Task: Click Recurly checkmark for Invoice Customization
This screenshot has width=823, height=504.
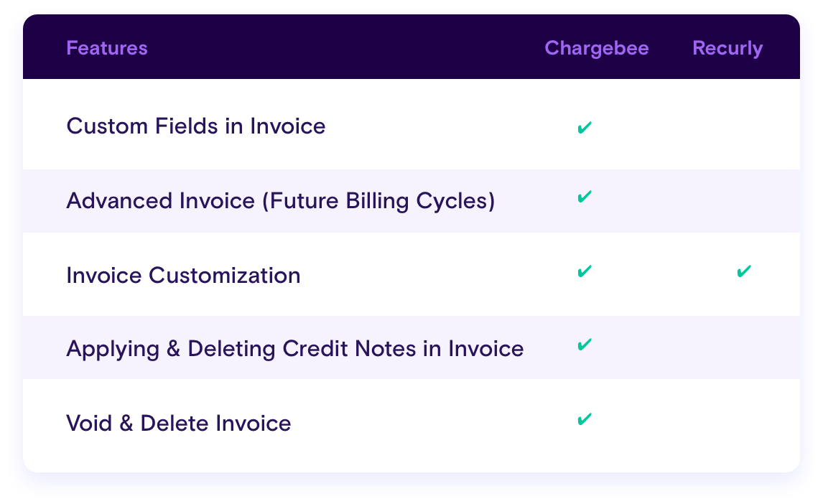Action: [744, 271]
